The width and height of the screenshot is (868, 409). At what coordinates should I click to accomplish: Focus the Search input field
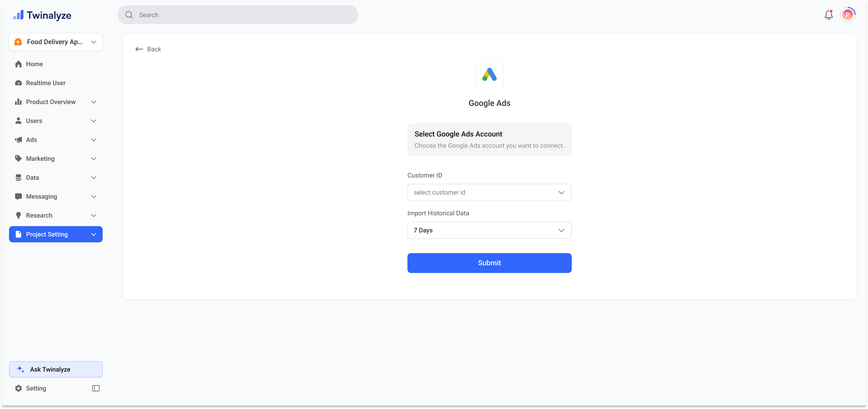click(238, 15)
